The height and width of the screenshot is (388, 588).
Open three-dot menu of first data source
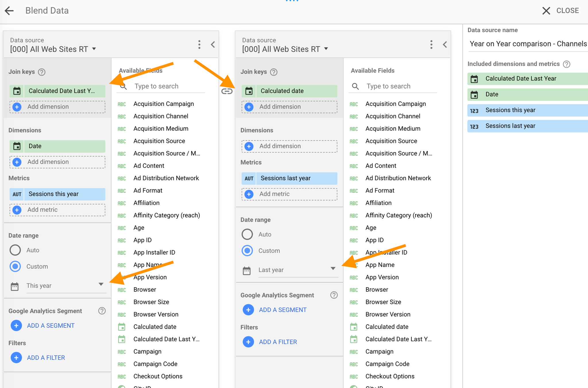coord(199,44)
